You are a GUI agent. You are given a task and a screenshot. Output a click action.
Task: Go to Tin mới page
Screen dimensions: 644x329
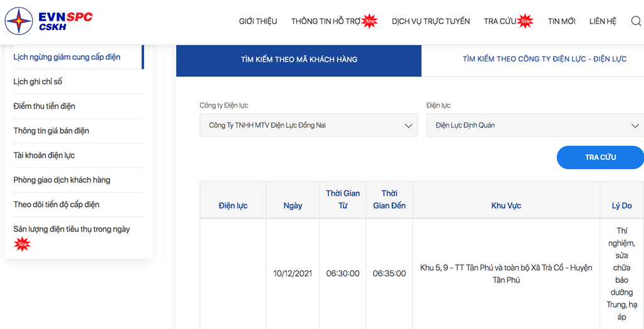click(x=562, y=21)
